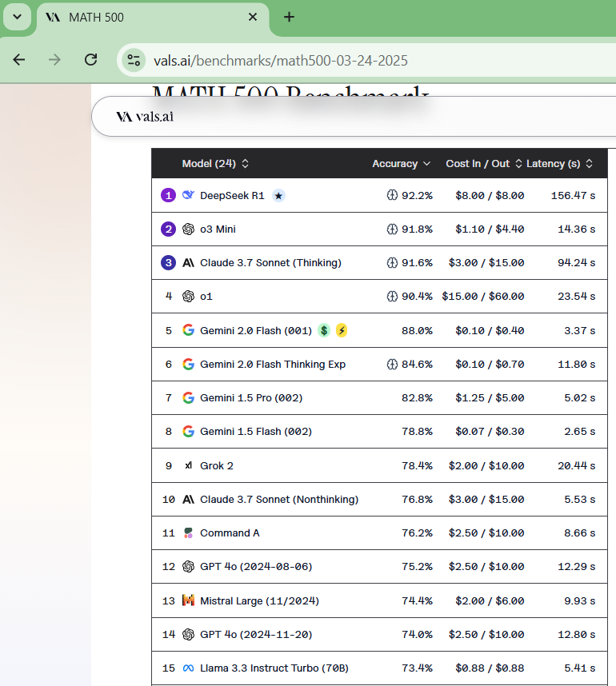
Task: Click the purple rank 1 badge
Action: click(169, 195)
